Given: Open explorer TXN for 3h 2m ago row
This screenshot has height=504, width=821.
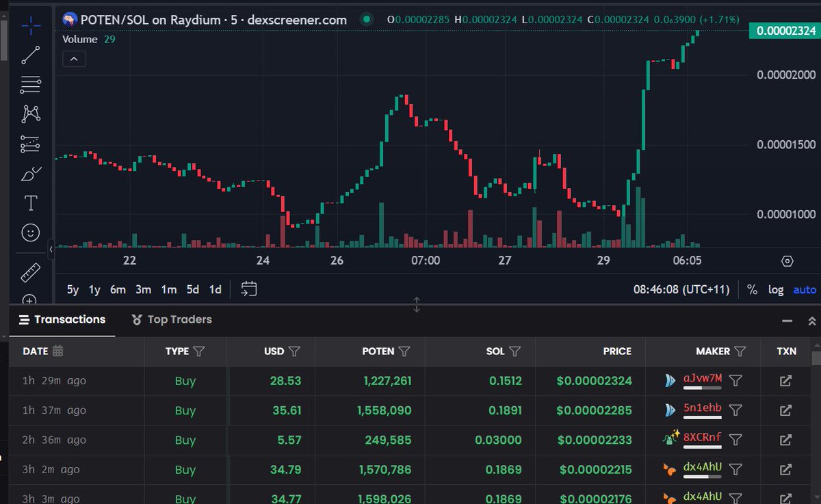Looking at the screenshot, I should (x=786, y=470).
